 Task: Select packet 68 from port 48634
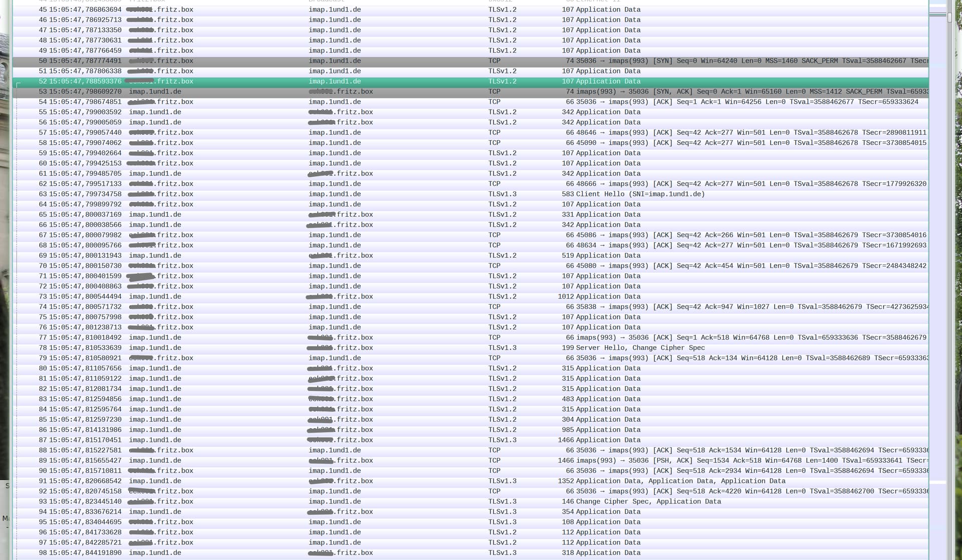pyautogui.click(x=470, y=245)
